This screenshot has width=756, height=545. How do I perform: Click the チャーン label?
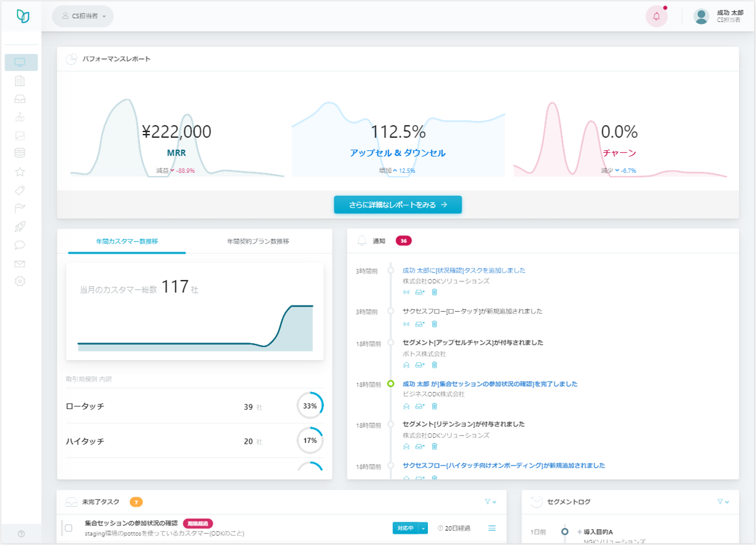[619, 153]
